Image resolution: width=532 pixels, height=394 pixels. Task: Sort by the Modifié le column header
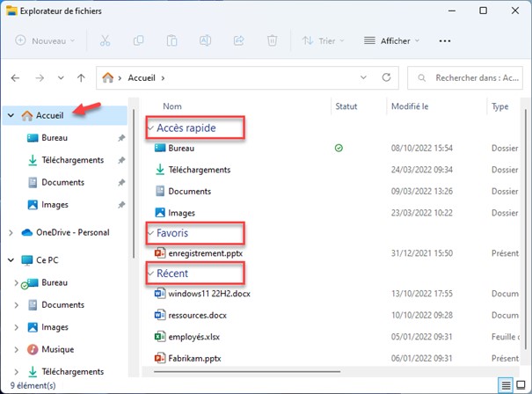410,106
